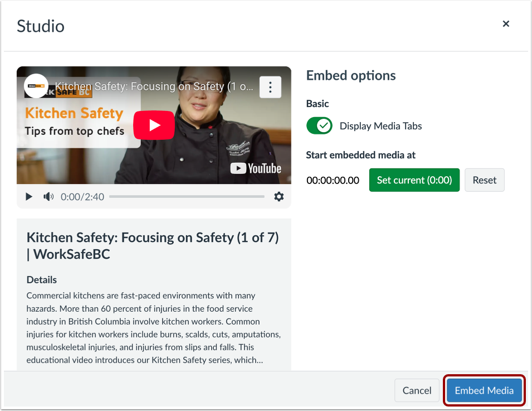
Task: Click Set current (0:00) to capture start time
Action: pos(414,180)
